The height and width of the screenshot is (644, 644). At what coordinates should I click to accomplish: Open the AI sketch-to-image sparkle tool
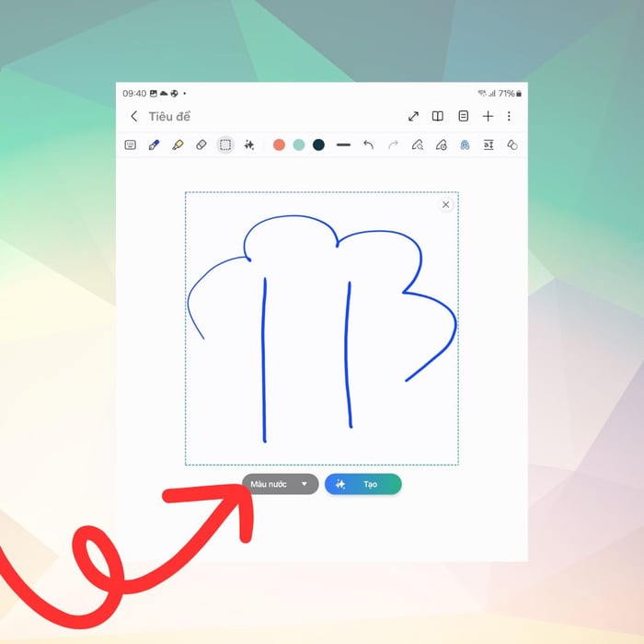(249, 144)
